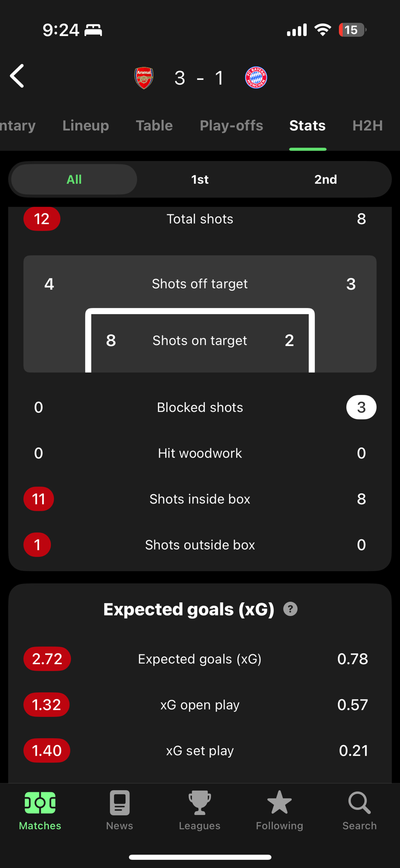Switch stats to 2nd half

(x=325, y=179)
